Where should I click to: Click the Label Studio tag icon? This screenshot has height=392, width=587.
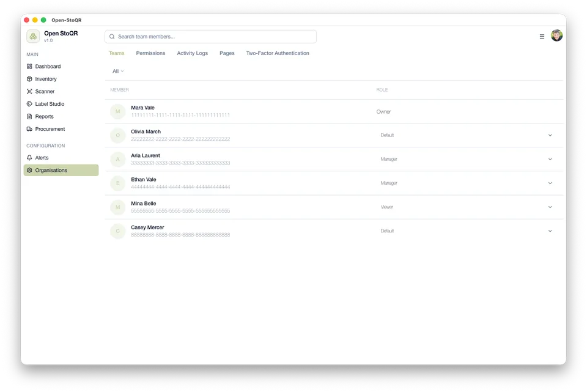pyautogui.click(x=29, y=104)
